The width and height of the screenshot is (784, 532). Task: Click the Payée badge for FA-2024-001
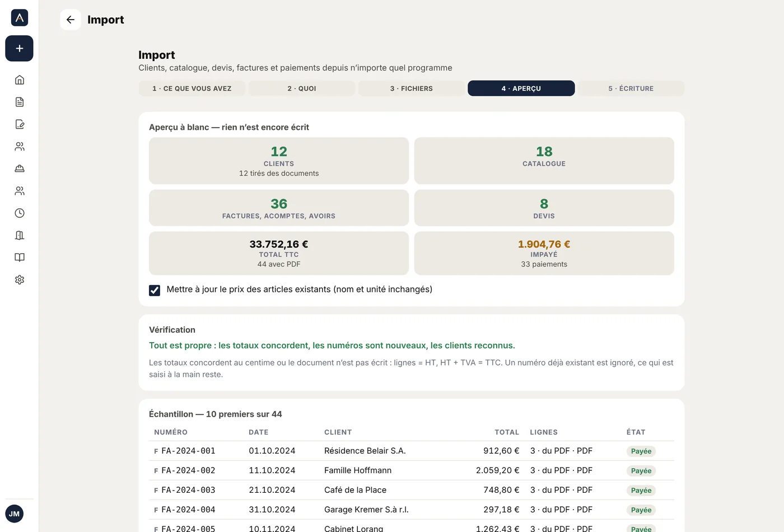tap(641, 451)
